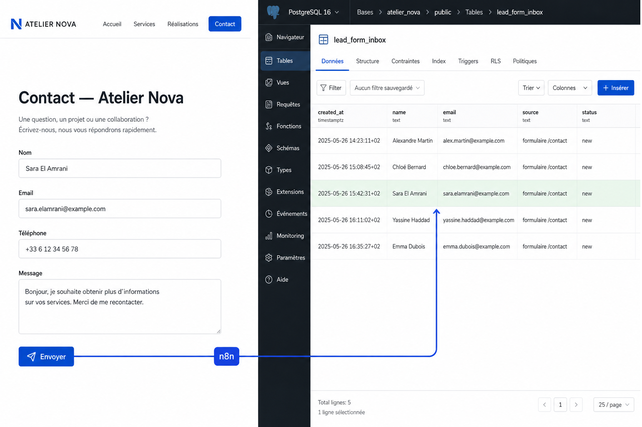Open Monitoring in the sidebar
This screenshot has height=427, width=642.
point(285,236)
